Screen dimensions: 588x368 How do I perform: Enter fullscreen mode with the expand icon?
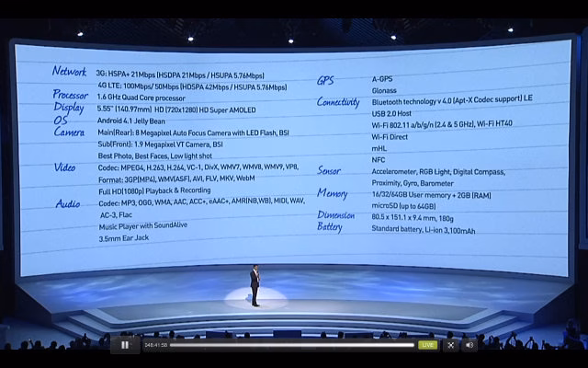[x=451, y=345]
